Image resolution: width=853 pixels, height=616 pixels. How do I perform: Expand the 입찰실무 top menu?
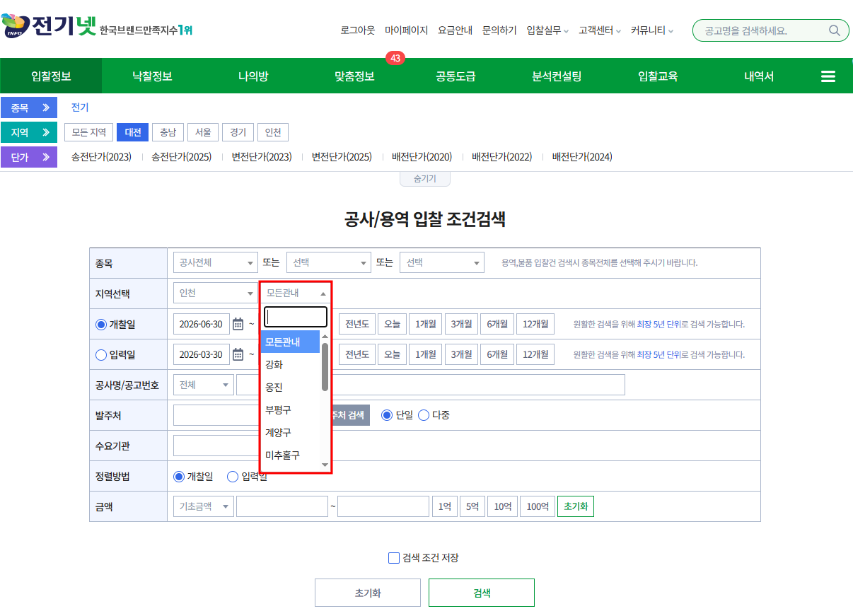[547, 30]
